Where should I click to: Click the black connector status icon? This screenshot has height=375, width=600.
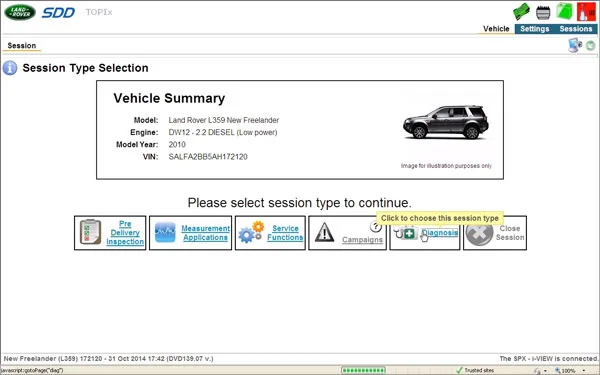[543, 13]
